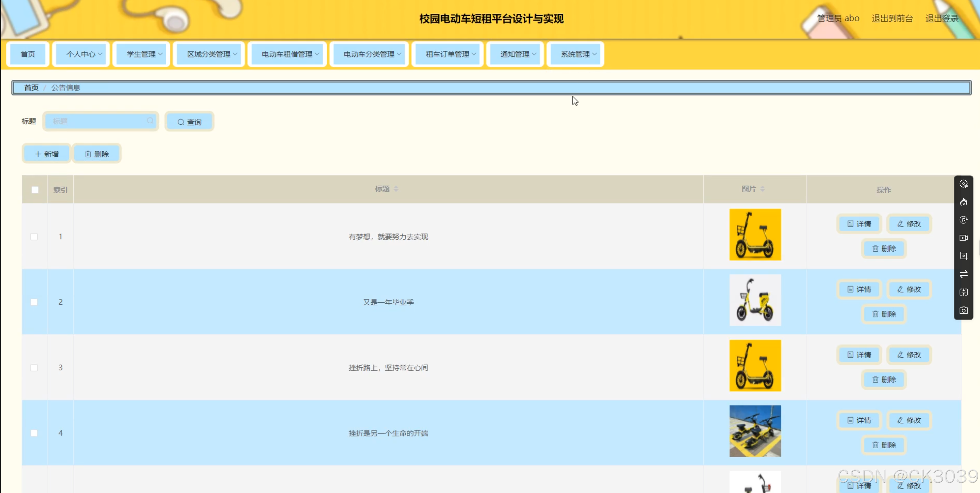Screen dimensions: 980x493
Task: Click search magnifier icon inside 标题 field
Action: (150, 121)
